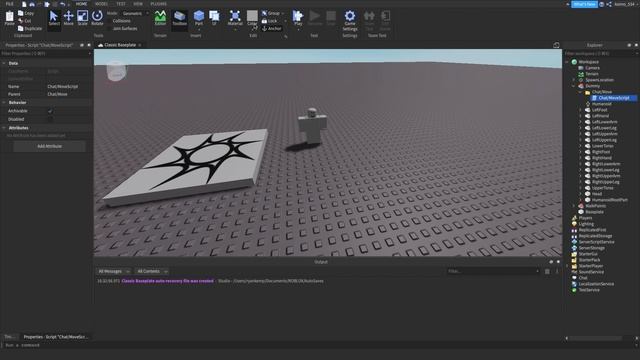Click the Add Attribute button
640x360 pixels.
click(x=49, y=146)
